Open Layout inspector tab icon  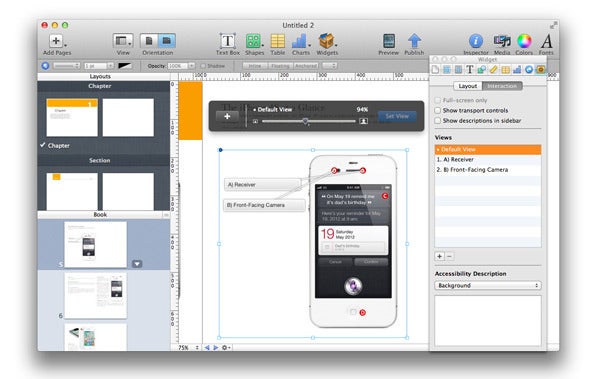[447, 70]
